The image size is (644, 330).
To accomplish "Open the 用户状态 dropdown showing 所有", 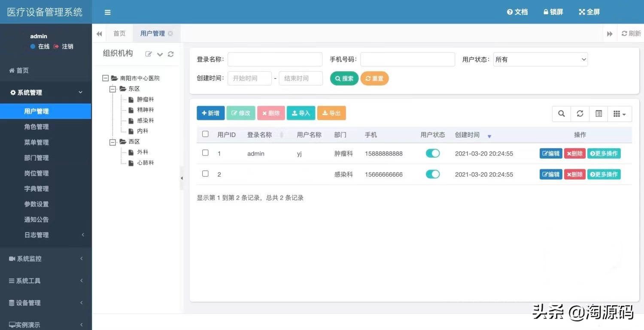I will (x=540, y=59).
